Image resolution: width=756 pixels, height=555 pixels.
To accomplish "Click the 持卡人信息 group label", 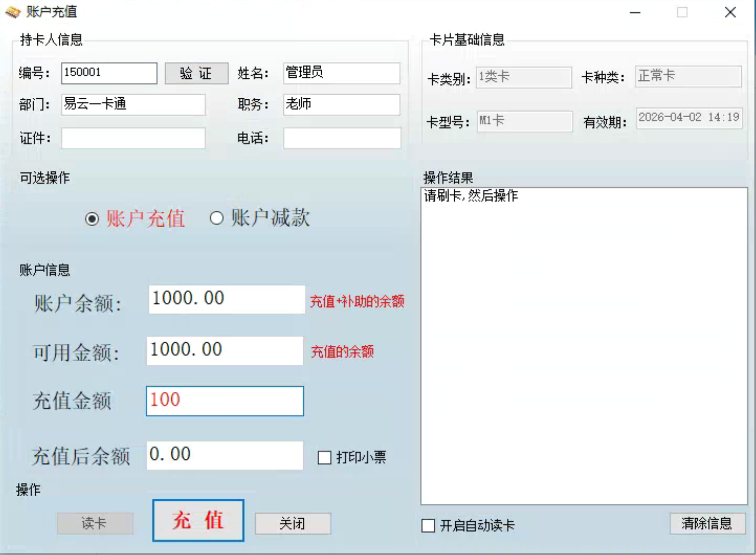I will (51, 40).
